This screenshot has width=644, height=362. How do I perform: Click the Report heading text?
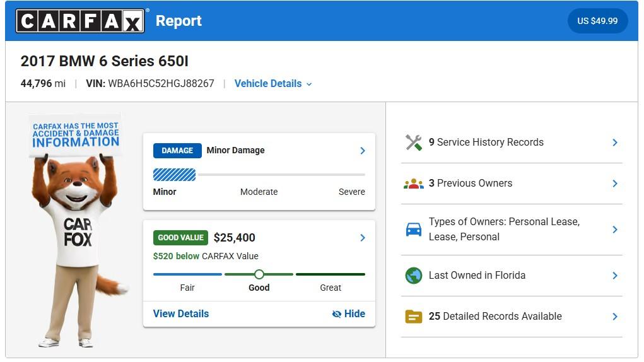(179, 21)
